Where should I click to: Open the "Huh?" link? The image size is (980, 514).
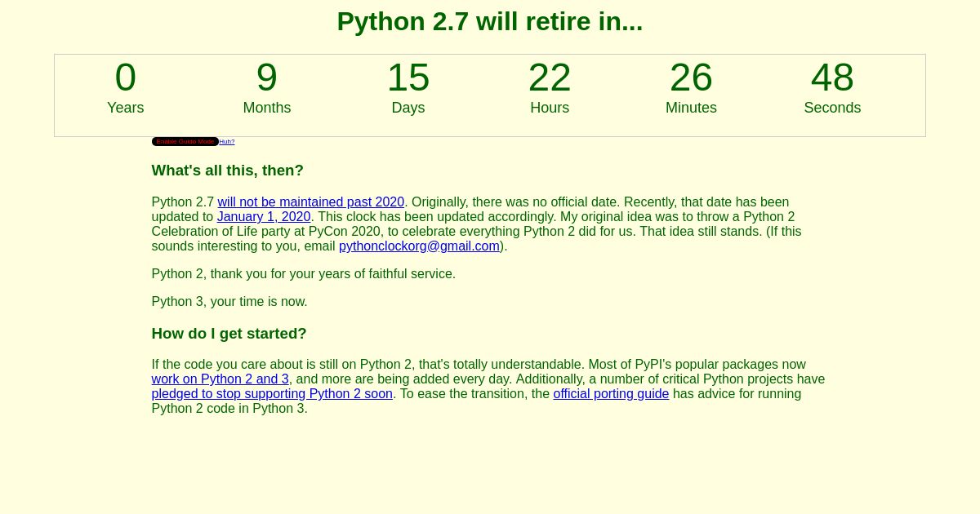coord(227,142)
